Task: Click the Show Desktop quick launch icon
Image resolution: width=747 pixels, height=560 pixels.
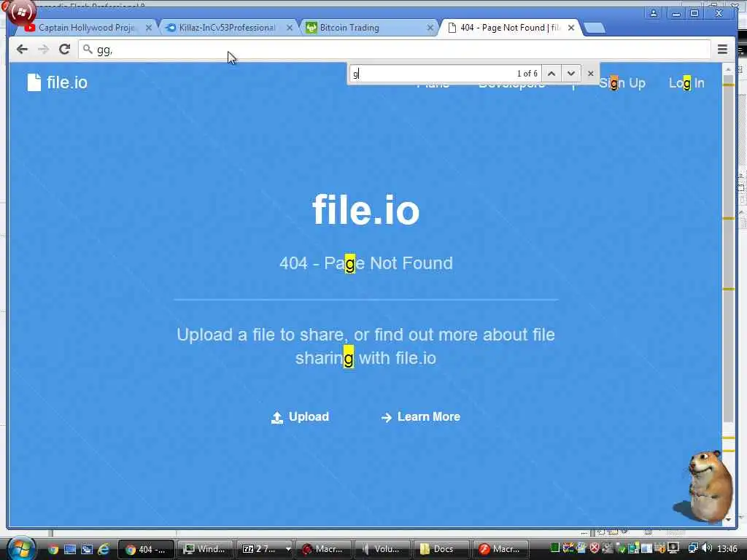Action: click(x=70, y=549)
